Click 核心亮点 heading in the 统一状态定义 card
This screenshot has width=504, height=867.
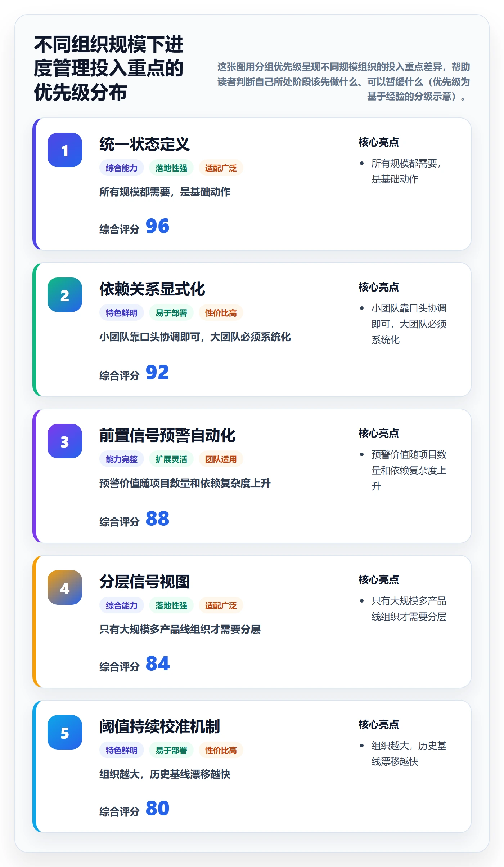pyautogui.click(x=379, y=142)
